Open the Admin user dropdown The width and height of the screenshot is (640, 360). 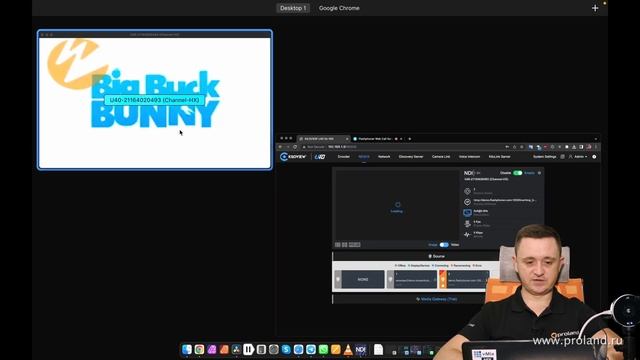[x=578, y=157]
